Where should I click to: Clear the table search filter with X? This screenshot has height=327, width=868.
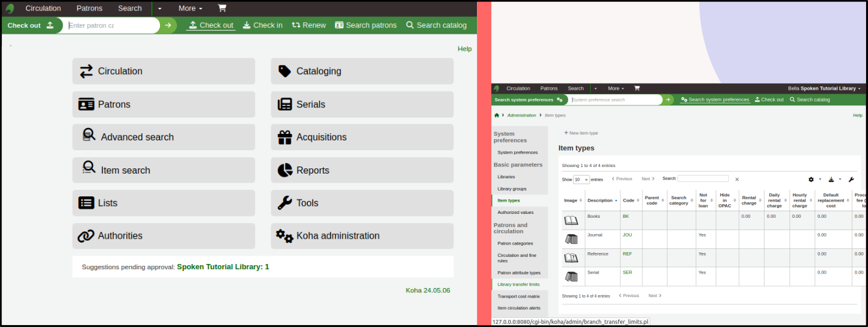(737, 179)
